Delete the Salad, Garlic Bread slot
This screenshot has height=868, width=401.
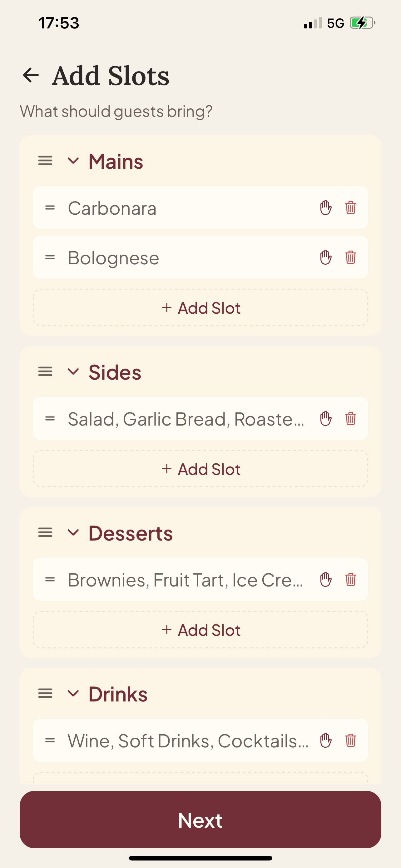tap(350, 418)
